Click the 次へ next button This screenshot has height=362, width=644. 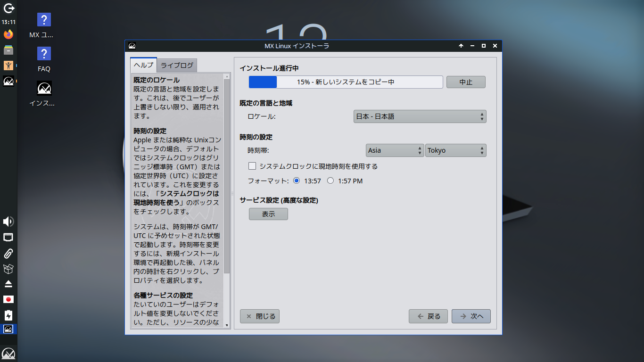click(471, 316)
